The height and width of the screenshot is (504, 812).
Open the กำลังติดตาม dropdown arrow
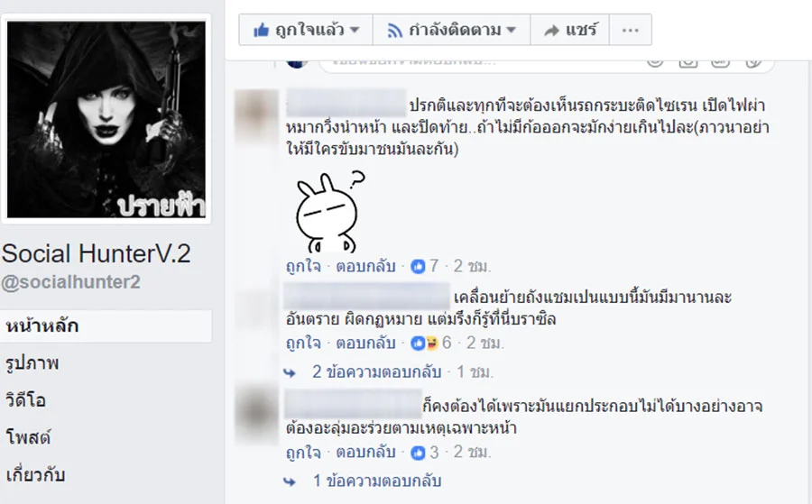point(512,30)
